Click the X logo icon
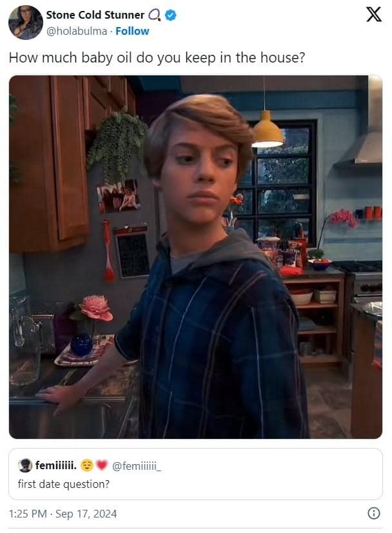The width and height of the screenshot is (392, 533). [x=374, y=15]
